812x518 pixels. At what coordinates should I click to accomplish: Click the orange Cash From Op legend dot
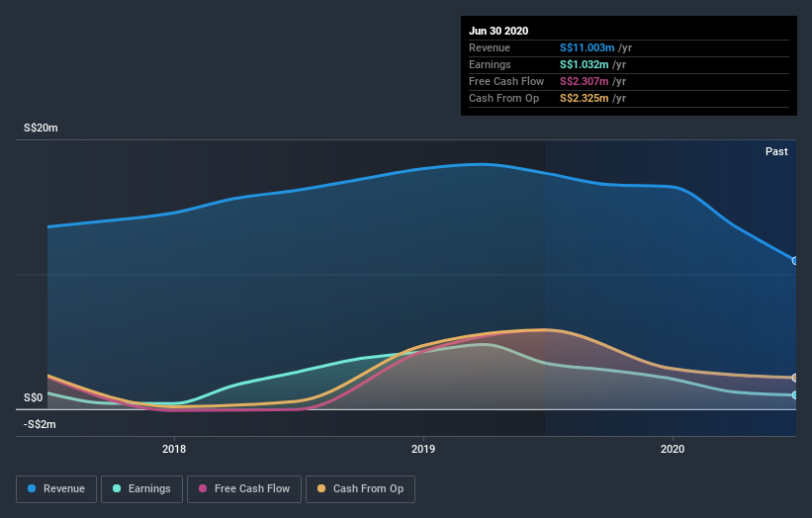pos(321,488)
